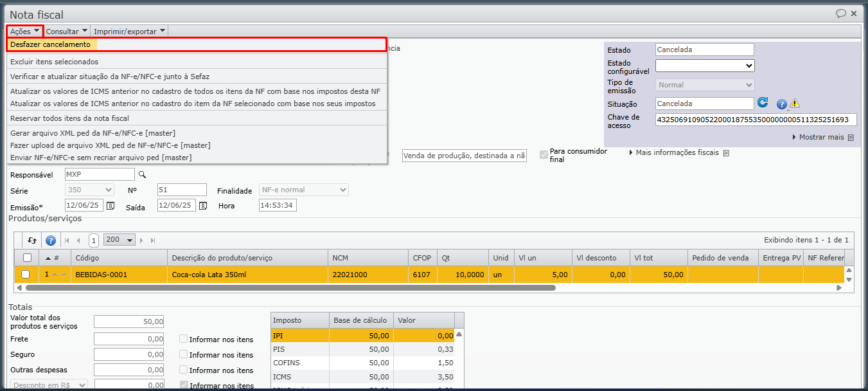Click the Responsável search magnifier icon

tap(143, 174)
